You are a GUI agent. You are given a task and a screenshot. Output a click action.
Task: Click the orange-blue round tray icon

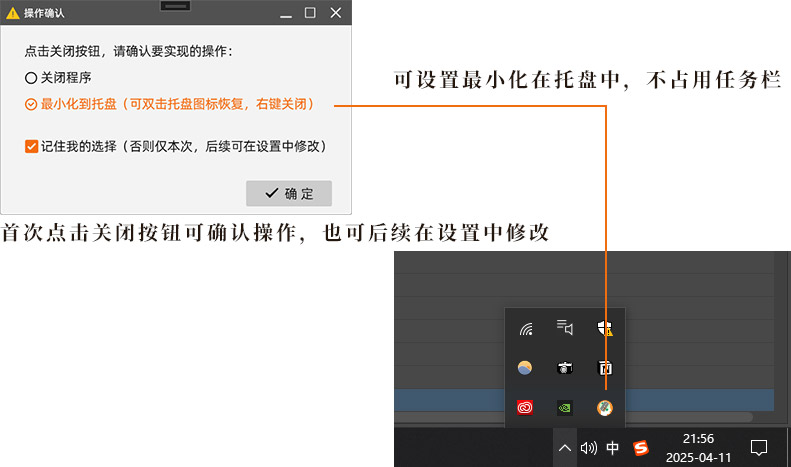pos(525,368)
